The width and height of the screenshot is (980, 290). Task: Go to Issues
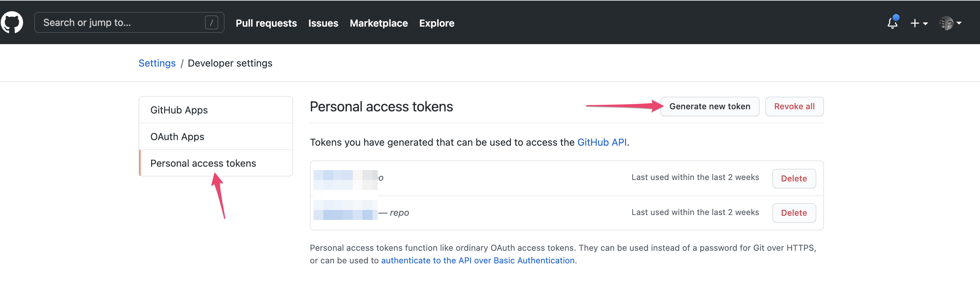point(323,23)
